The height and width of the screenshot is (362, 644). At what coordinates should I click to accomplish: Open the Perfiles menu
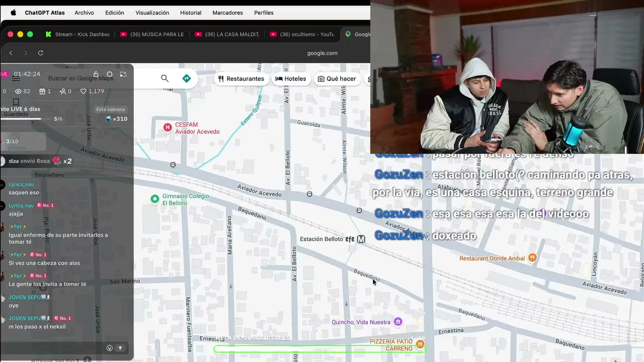tap(264, 13)
